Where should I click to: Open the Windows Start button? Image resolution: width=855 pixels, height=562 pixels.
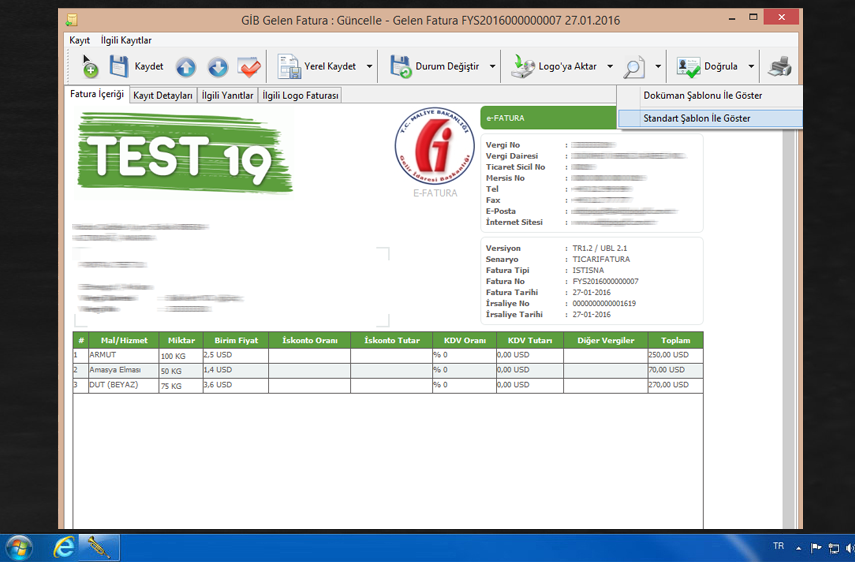[19, 547]
